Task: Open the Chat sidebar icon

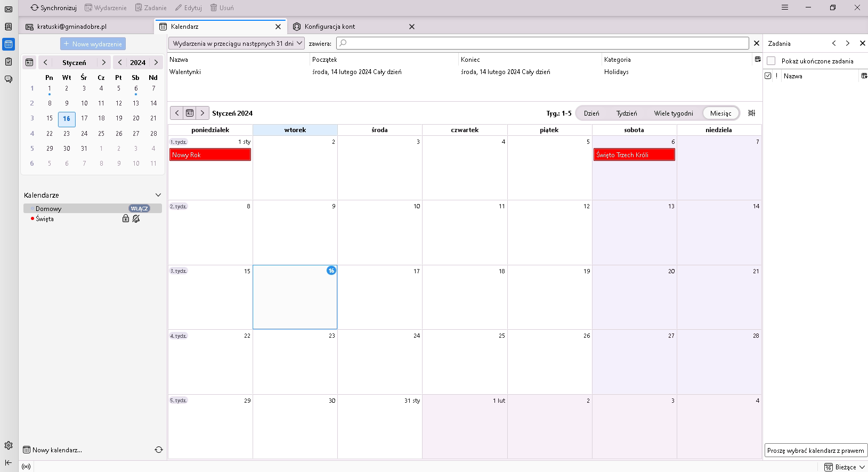Action: 9,79
